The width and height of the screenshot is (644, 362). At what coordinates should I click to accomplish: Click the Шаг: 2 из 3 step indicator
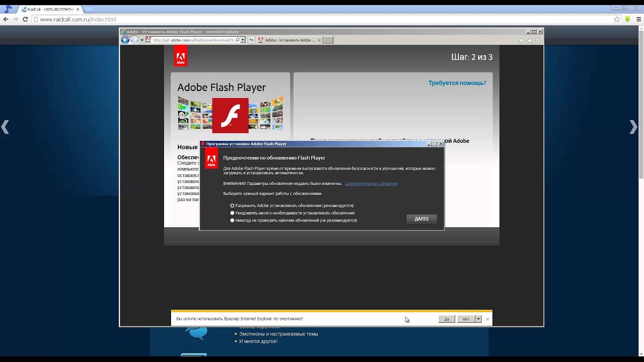[x=472, y=57]
